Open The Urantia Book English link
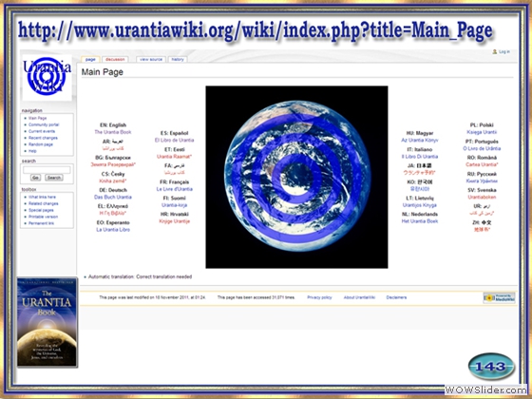 [x=113, y=132]
